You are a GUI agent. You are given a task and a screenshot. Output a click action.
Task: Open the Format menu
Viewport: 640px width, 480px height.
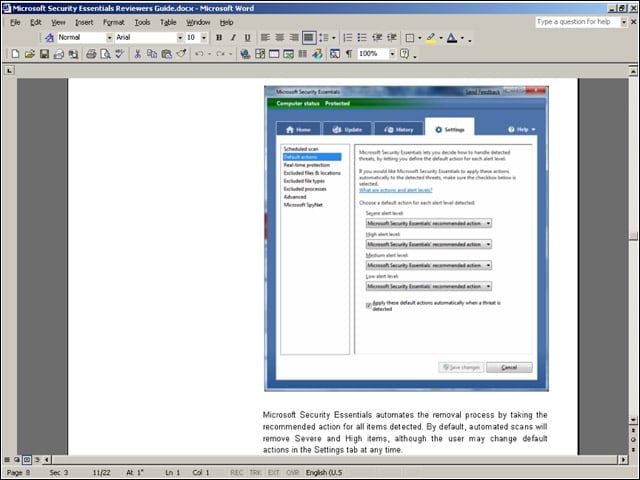click(x=113, y=22)
